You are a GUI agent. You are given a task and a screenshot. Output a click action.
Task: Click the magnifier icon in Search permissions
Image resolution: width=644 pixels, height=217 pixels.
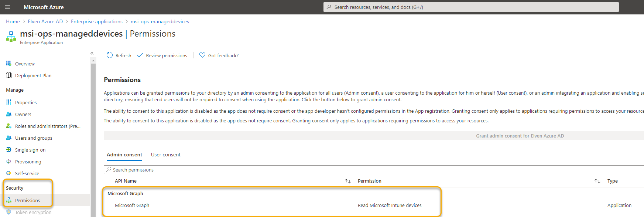point(109,169)
